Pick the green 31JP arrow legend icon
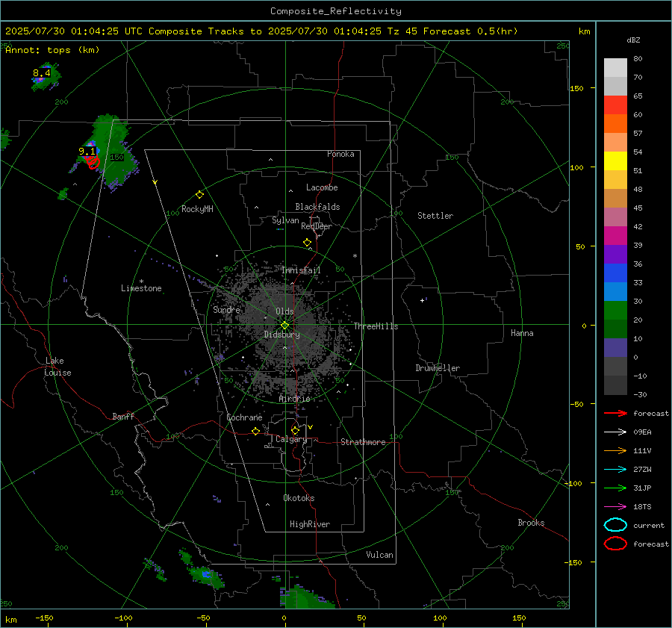This screenshot has width=672, height=628. (x=615, y=488)
